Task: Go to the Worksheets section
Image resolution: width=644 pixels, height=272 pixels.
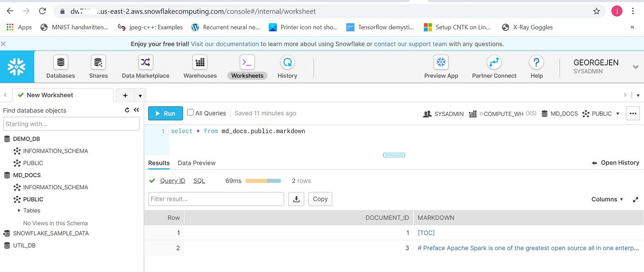Action: coord(247,67)
